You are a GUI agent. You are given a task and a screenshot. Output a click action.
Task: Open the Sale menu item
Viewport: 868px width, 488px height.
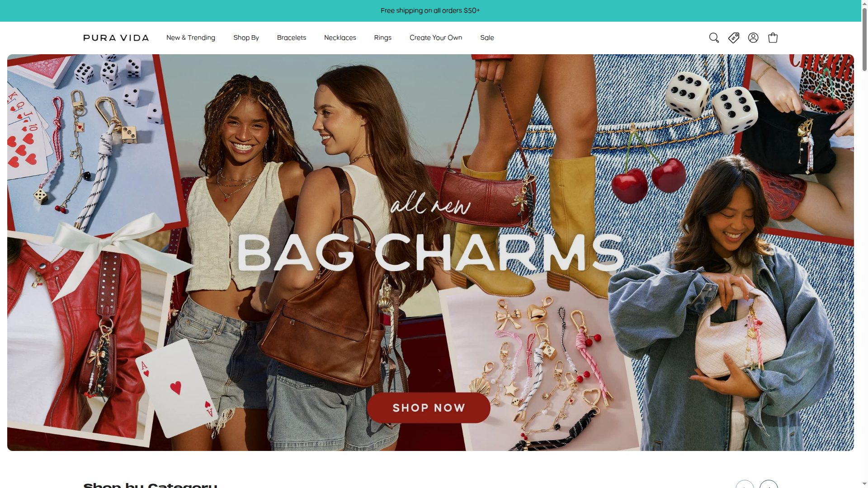point(487,38)
